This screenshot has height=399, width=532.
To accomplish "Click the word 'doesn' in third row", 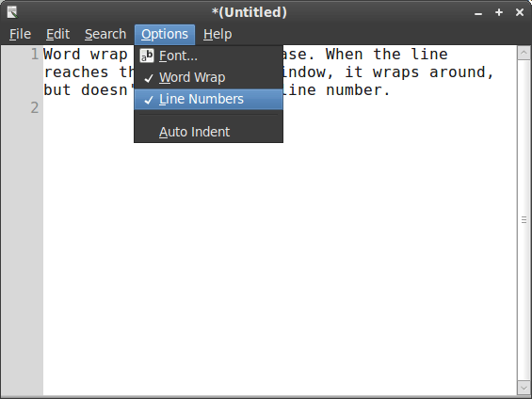I will [x=105, y=90].
